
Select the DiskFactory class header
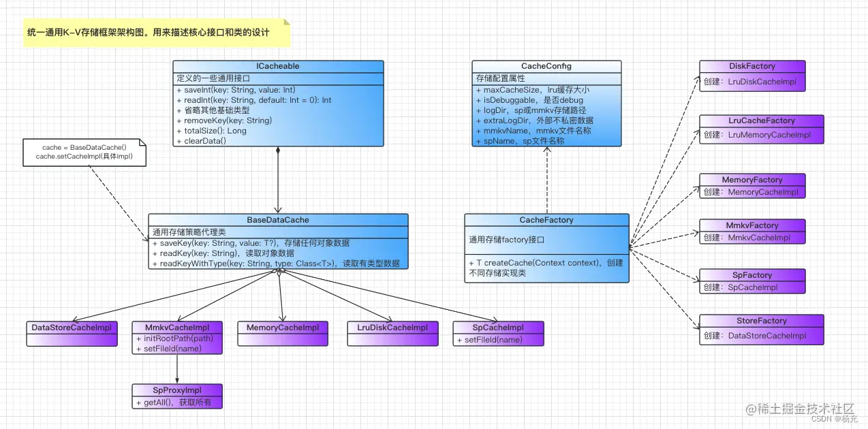click(752, 66)
